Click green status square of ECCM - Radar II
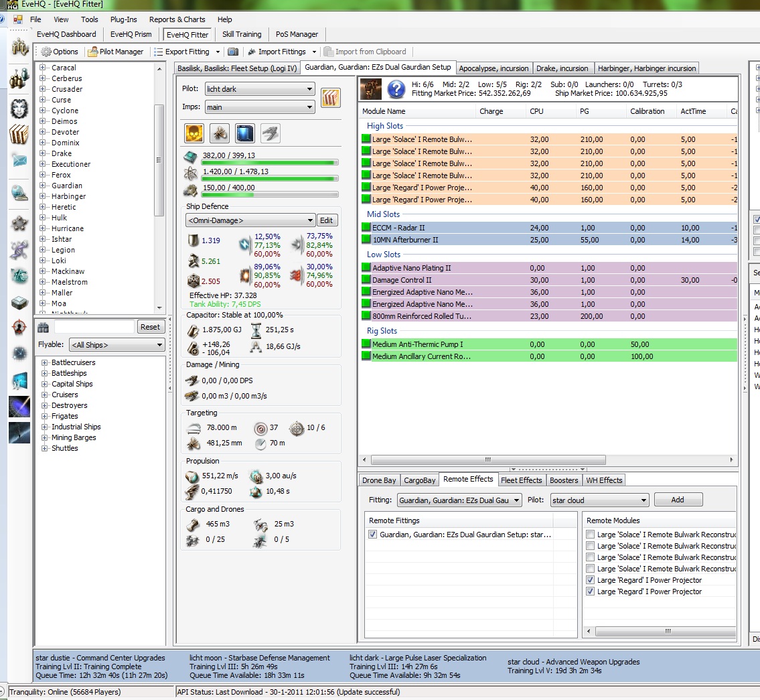 (x=366, y=227)
